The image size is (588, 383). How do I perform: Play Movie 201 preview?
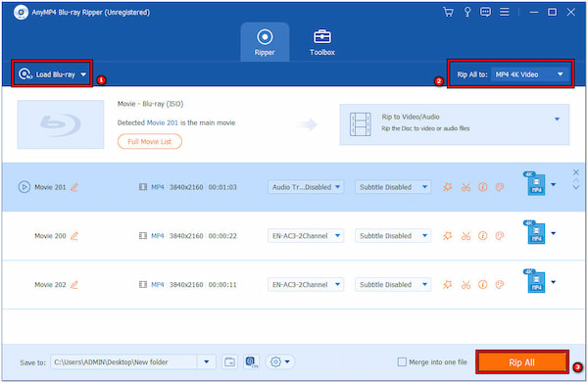tap(24, 187)
